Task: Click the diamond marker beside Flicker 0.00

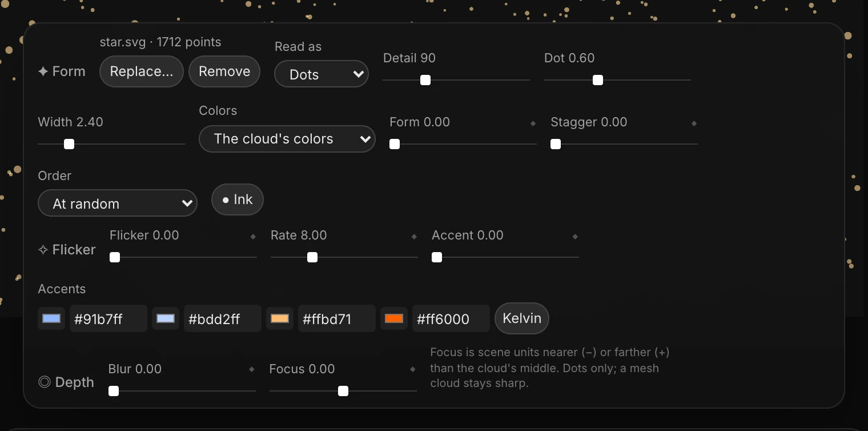Action: click(254, 237)
